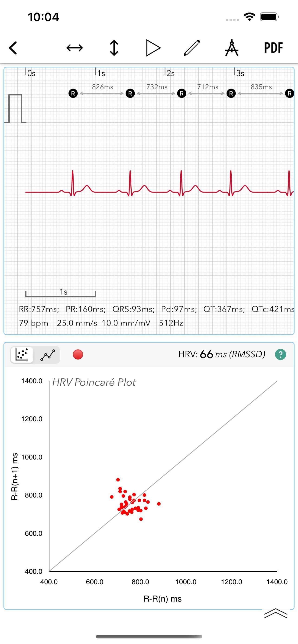Screen dimensions: 298x644
Task: Tap the QT:367ms measurement
Action: (x=224, y=309)
